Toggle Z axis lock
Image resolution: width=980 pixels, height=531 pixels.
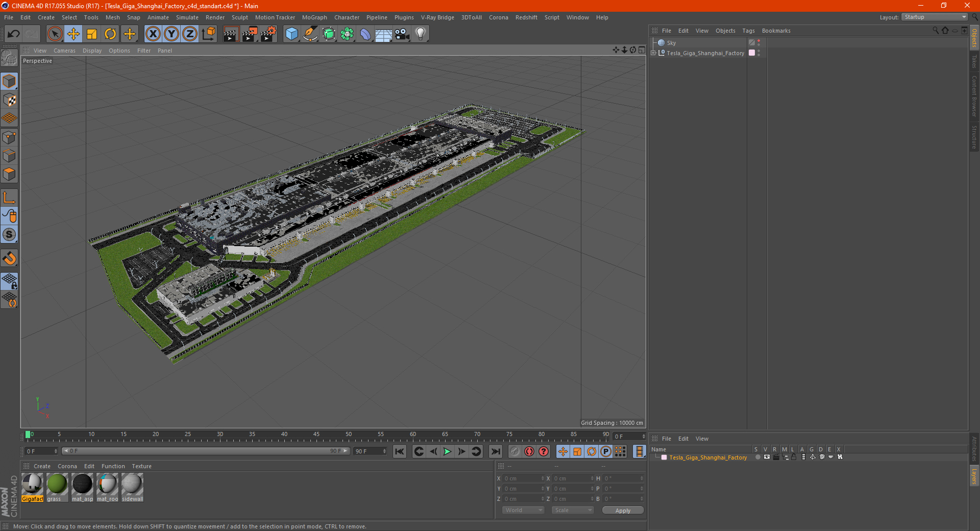(190, 34)
